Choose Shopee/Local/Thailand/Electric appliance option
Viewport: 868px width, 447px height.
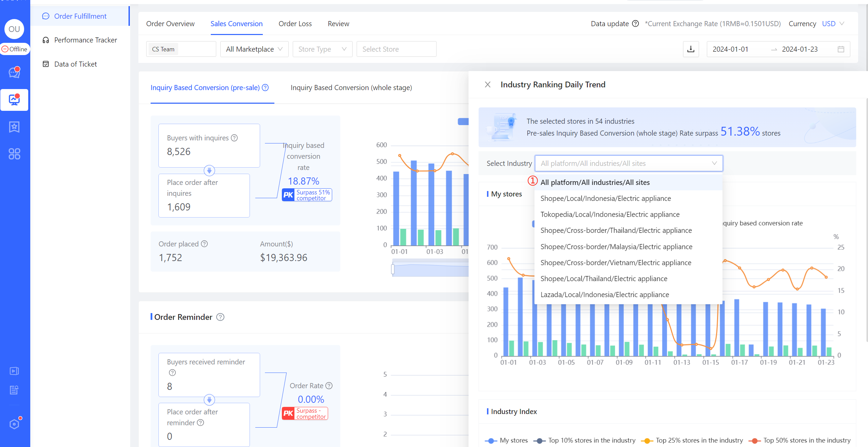[628, 279]
